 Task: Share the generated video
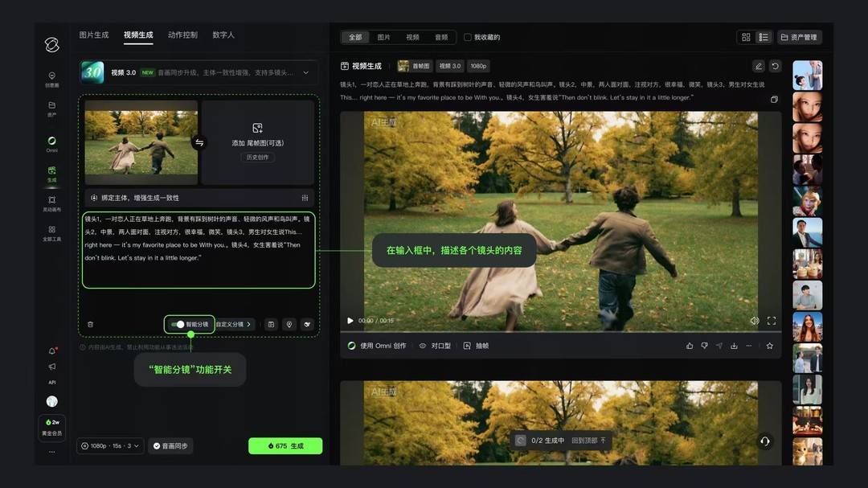tap(719, 346)
